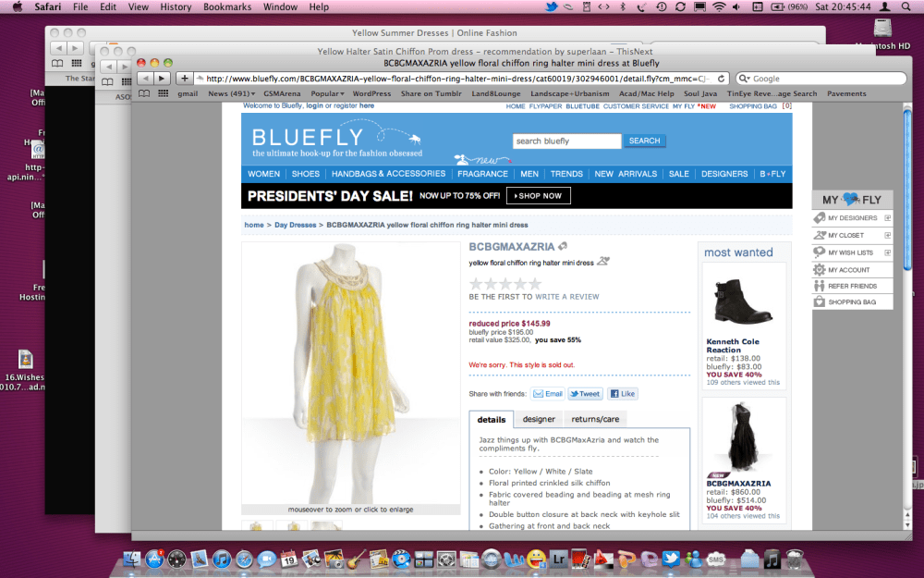Switch to the designer tab
Screen dimensions: 924x578
[x=539, y=419]
